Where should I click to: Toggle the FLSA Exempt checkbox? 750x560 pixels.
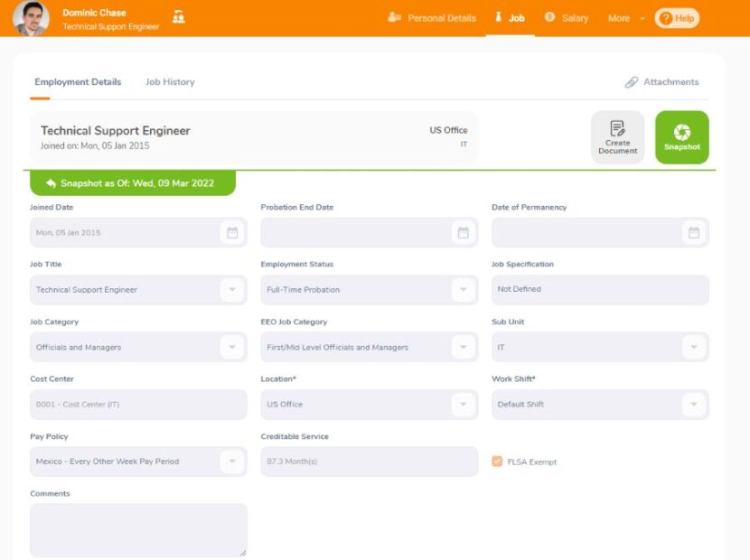[x=498, y=461]
